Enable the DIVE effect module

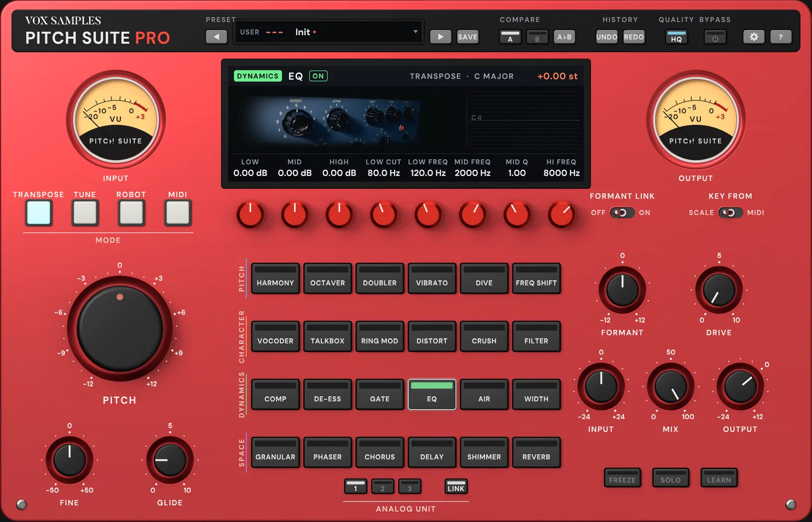[x=484, y=278]
